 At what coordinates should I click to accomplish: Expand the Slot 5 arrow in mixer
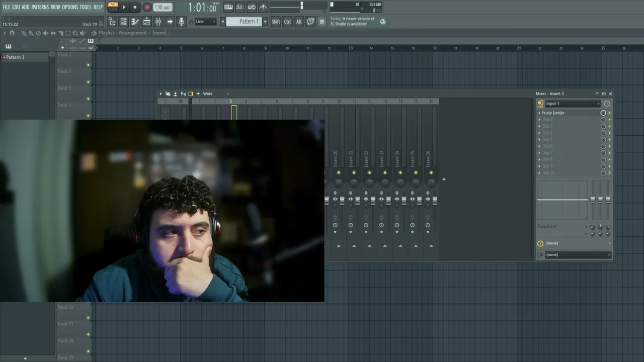pyautogui.click(x=539, y=140)
